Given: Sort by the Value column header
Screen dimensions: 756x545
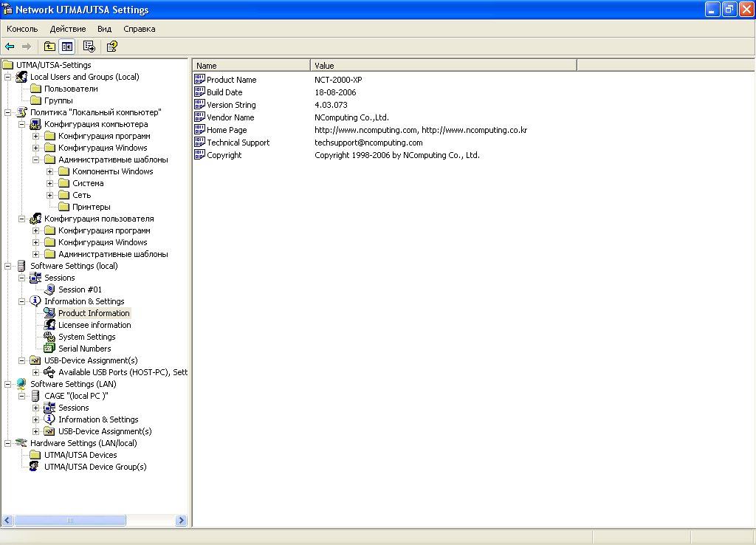Looking at the screenshot, I should [443, 66].
